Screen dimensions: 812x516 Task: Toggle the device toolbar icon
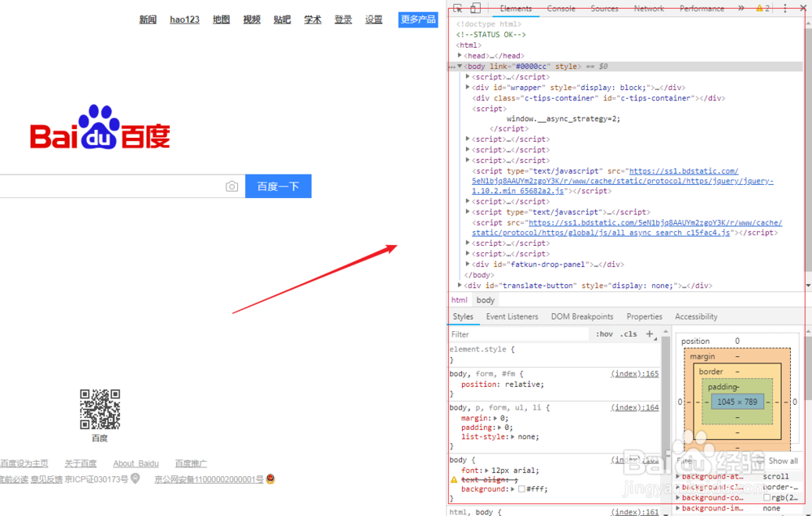pyautogui.click(x=475, y=8)
